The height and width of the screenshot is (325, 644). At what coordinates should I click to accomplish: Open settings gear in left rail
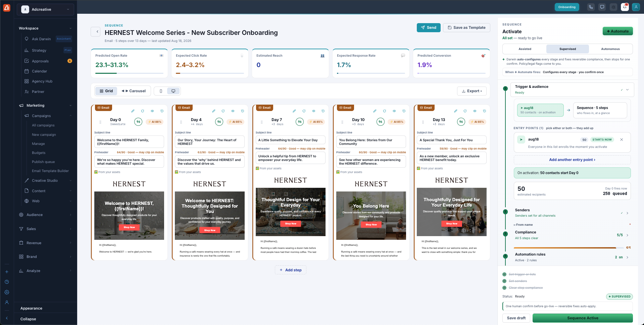point(7,292)
